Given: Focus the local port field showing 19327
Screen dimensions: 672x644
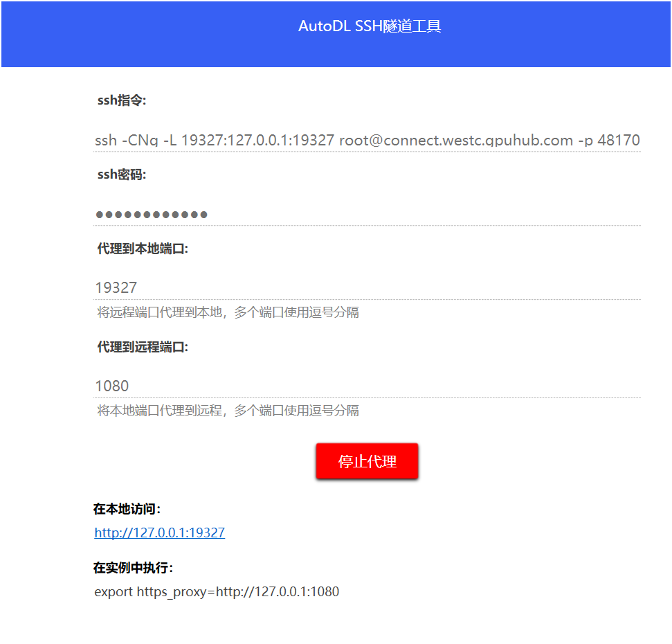Looking at the screenshot, I should tap(367, 287).
